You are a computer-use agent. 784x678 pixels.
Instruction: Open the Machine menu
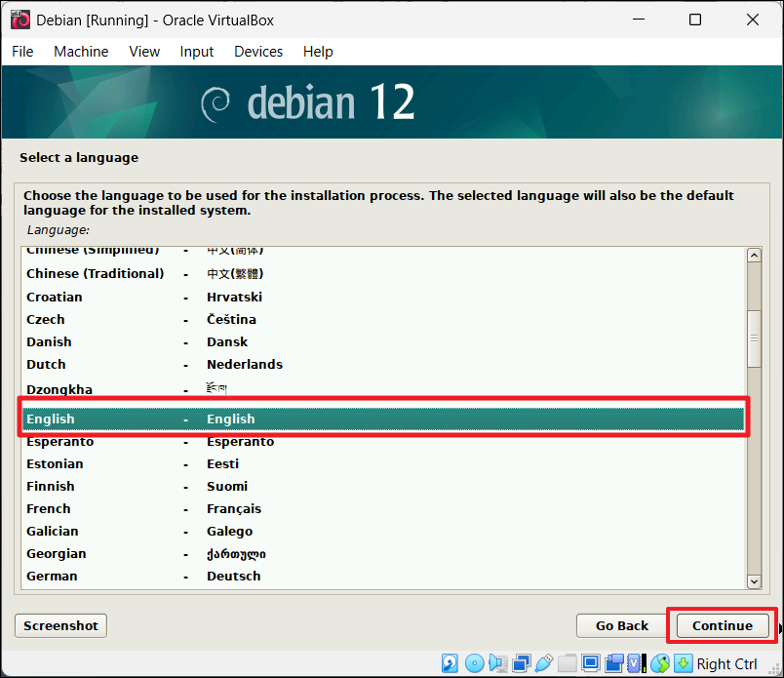coord(81,52)
